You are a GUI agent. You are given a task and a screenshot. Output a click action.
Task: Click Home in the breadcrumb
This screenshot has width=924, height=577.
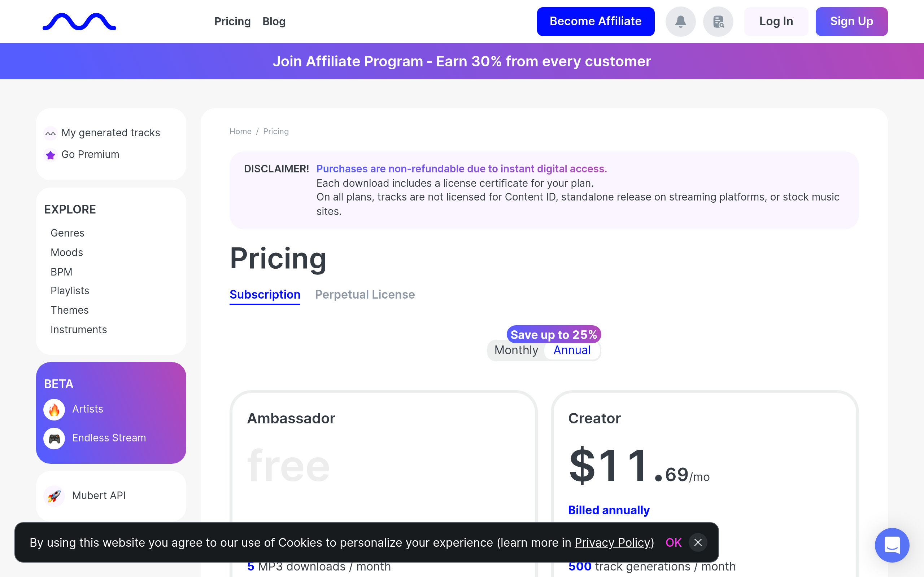tap(240, 132)
